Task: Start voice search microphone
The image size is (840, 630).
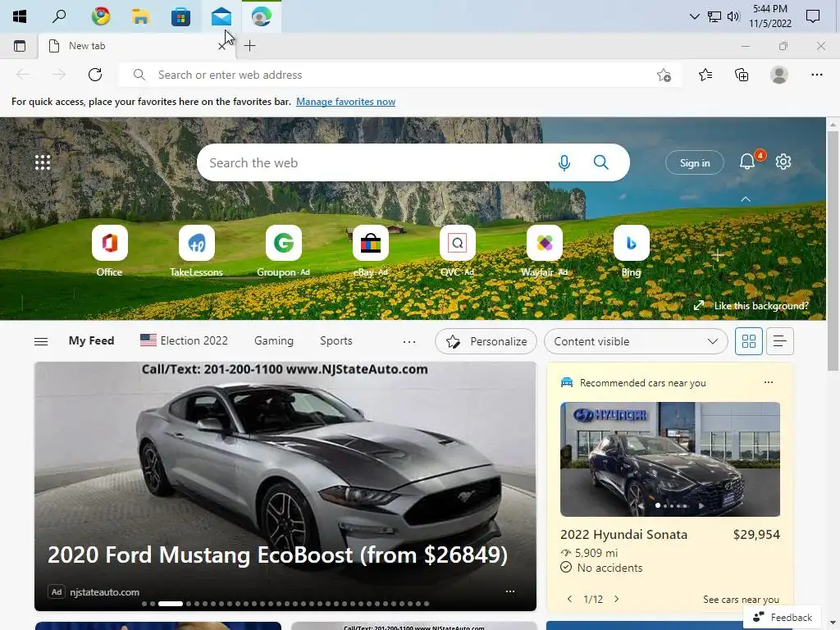Action: point(564,163)
